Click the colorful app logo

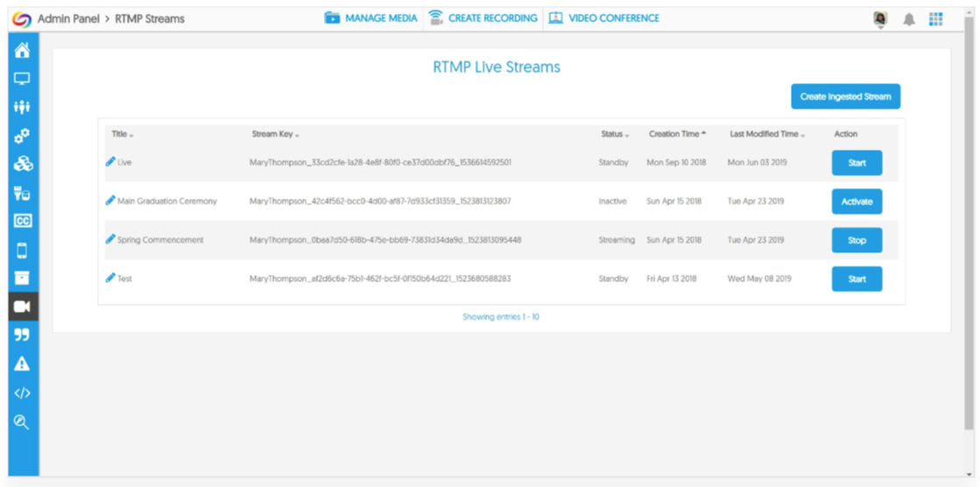point(22,18)
